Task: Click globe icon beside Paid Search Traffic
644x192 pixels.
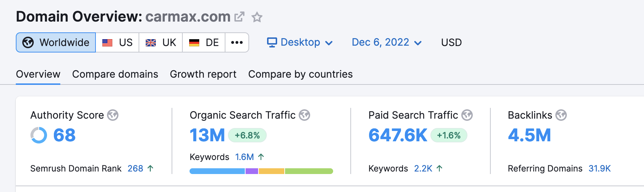Action: point(467,115)
